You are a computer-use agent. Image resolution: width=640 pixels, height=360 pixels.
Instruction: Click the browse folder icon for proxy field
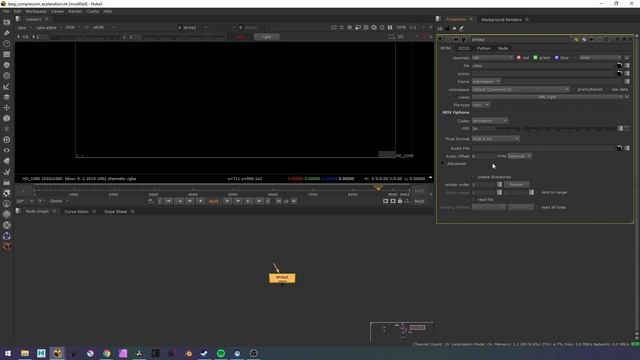coord(619,73)
